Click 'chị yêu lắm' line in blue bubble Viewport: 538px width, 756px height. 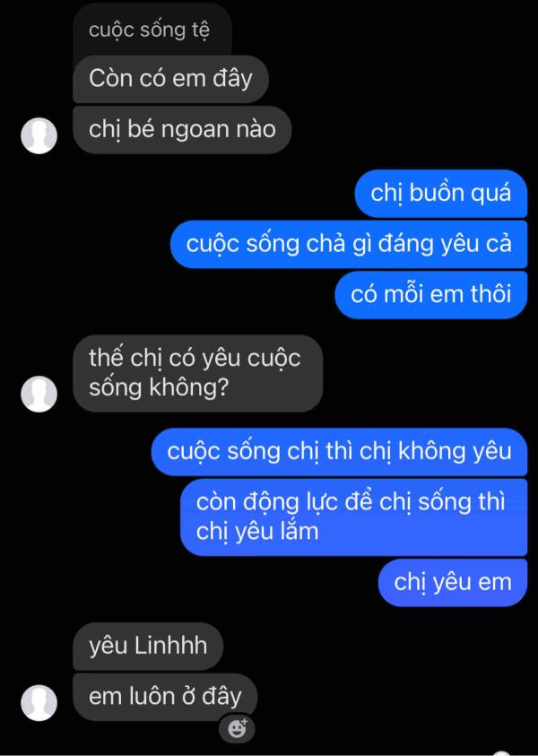257,533
